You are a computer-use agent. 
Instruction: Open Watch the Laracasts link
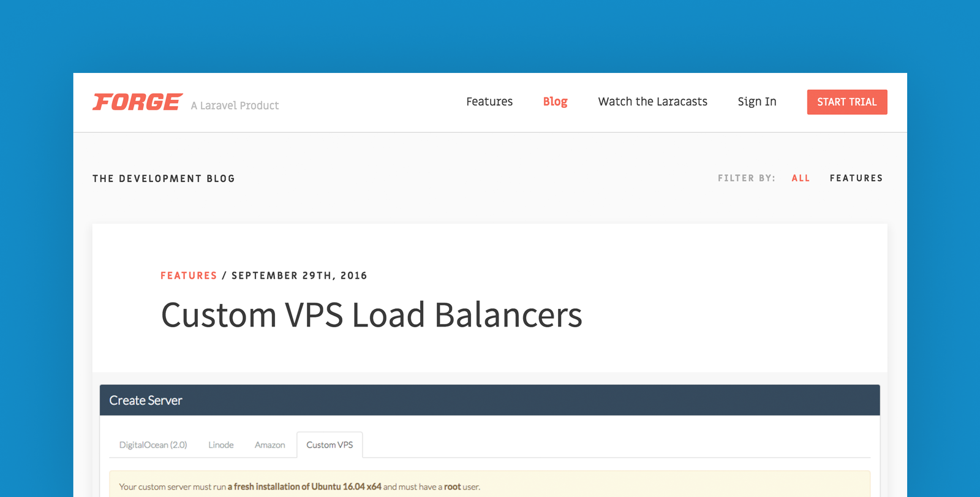[652, 102]
